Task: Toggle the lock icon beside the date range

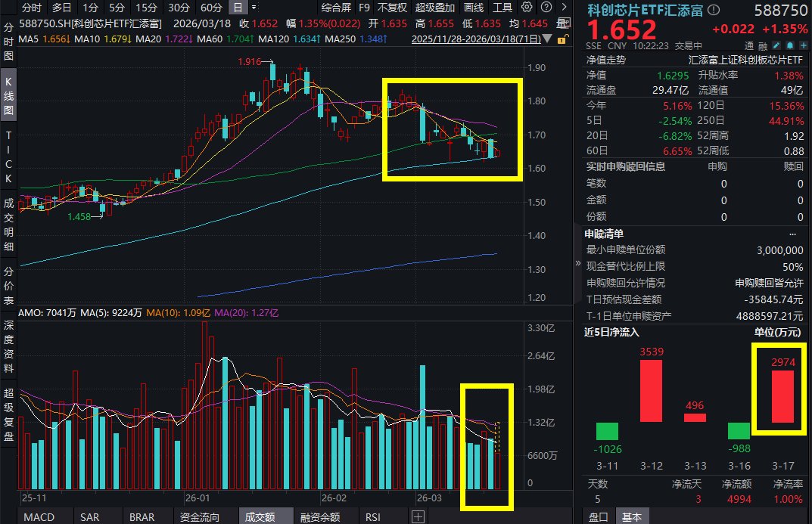Action: 562,40
